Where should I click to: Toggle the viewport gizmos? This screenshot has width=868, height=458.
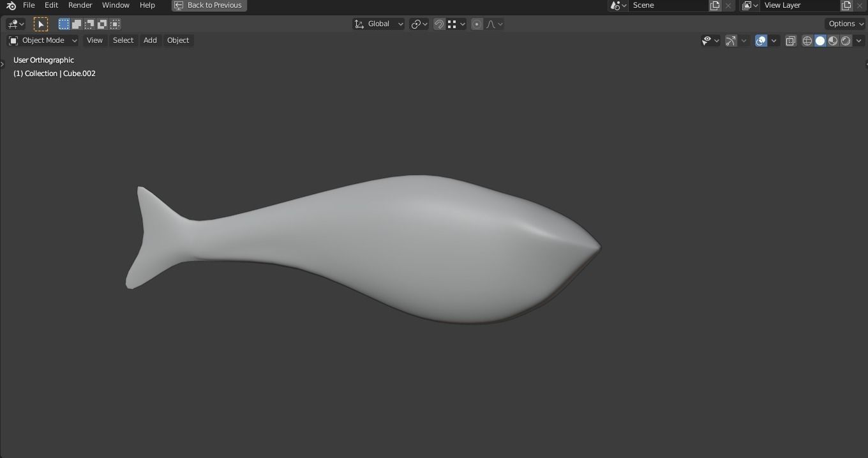(731, 41)
